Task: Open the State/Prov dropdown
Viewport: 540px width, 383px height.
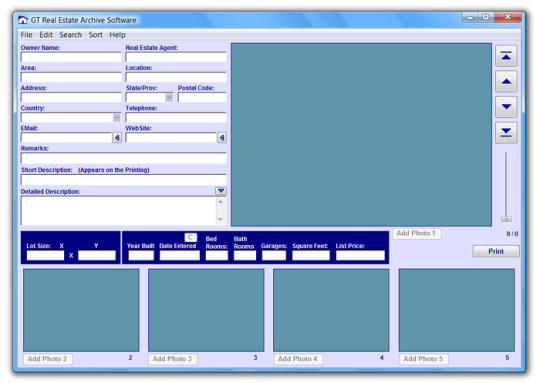Action: click(x=169, y=97)
